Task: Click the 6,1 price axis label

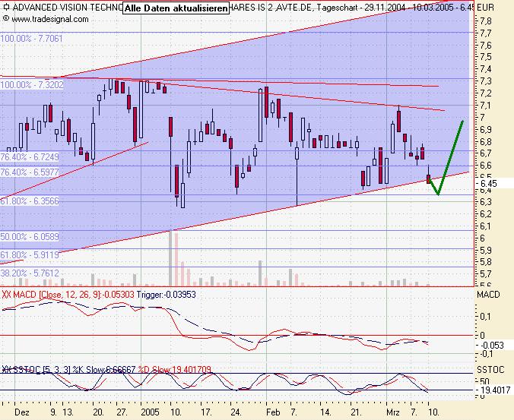Action: click(485, 226)
